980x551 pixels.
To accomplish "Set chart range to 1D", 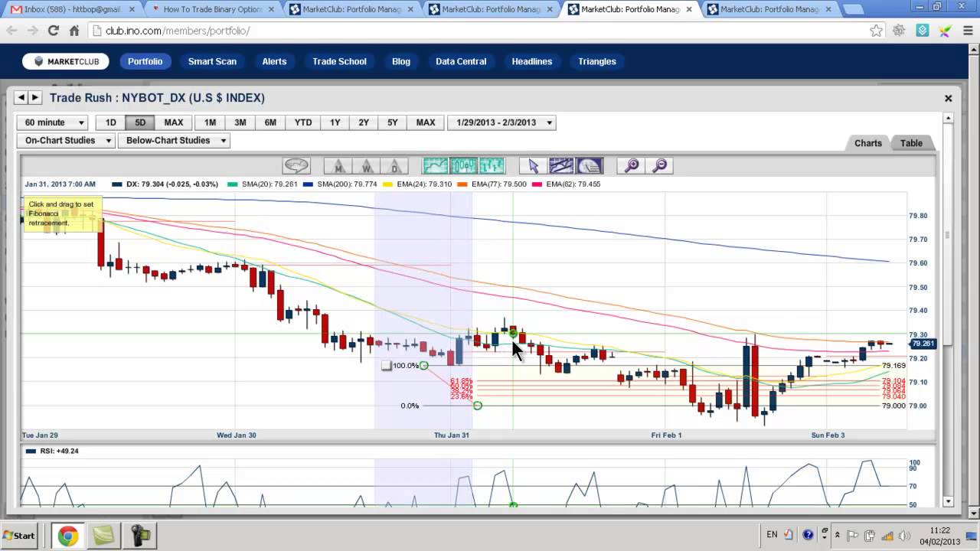I will [x=111, y=122].
